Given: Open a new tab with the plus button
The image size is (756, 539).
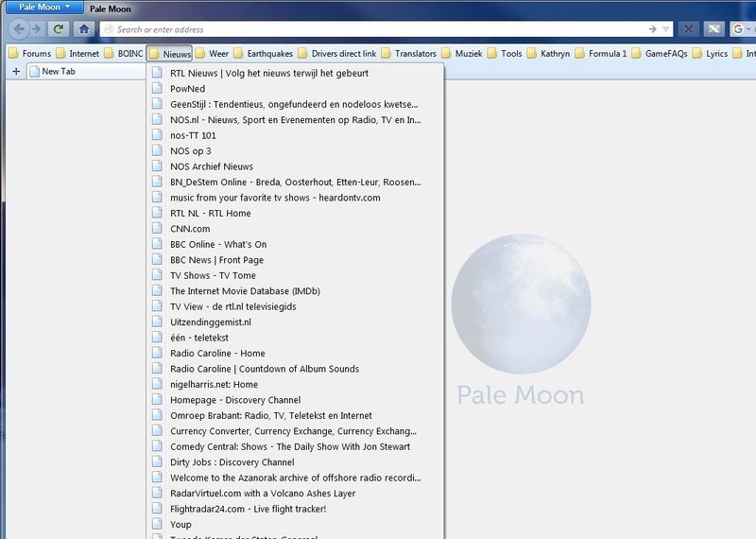Looking at the screenshot, I should (16, 72).
